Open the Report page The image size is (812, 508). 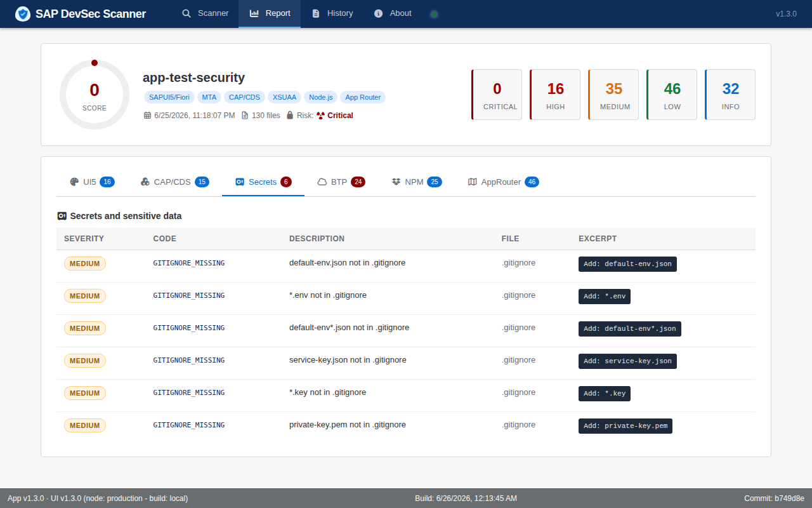click(x=270, y=13)
